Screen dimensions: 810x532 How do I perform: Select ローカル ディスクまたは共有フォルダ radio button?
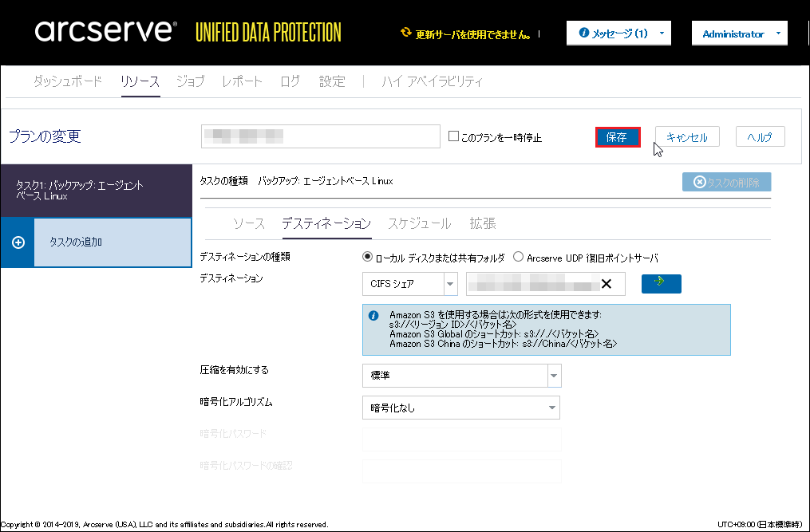[367, 257]
